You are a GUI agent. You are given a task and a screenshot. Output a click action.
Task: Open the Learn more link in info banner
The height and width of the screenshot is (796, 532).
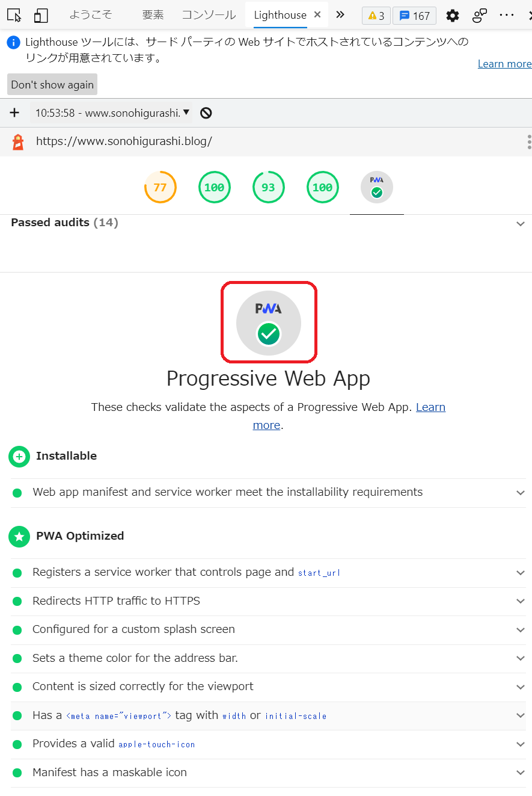504,64
